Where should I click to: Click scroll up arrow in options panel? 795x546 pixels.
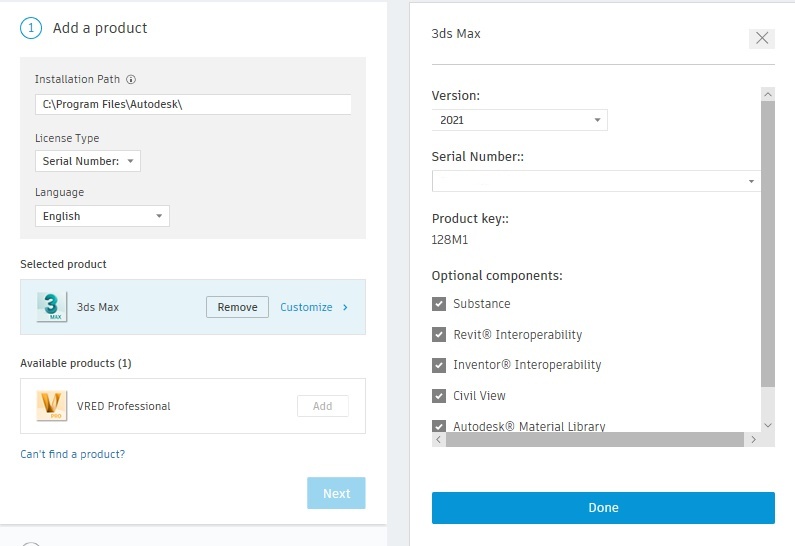coord(768,94)
